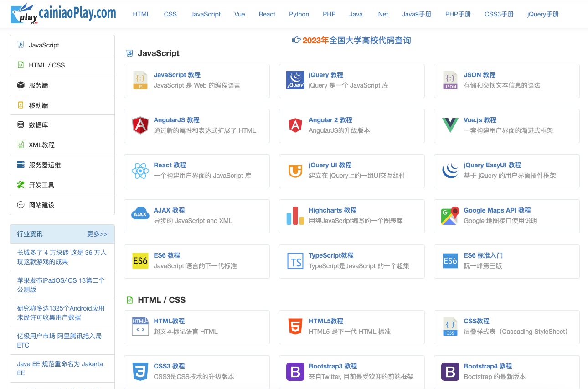This screenshot has height=389, width=588.
Task: Open the Bootstrap4 教程 title link
Action: click(488, 366)
